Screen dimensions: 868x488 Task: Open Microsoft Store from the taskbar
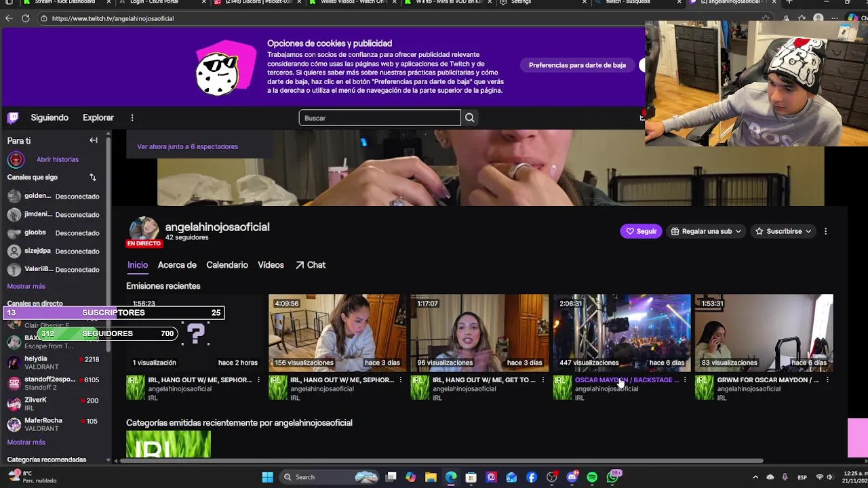(471, 477)
